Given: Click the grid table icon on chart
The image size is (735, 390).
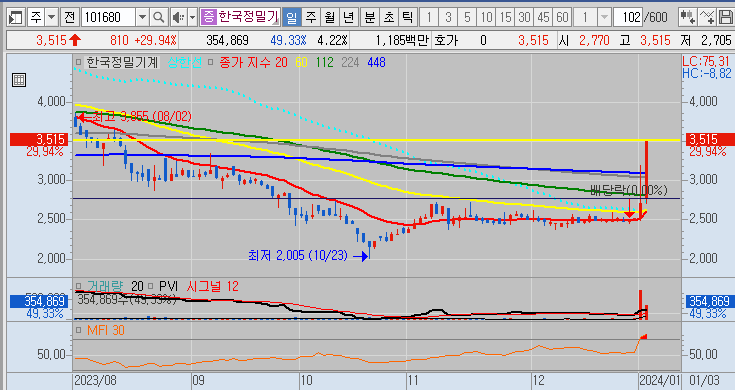Looking at the screenshot, I should click(x=19, y=80).
